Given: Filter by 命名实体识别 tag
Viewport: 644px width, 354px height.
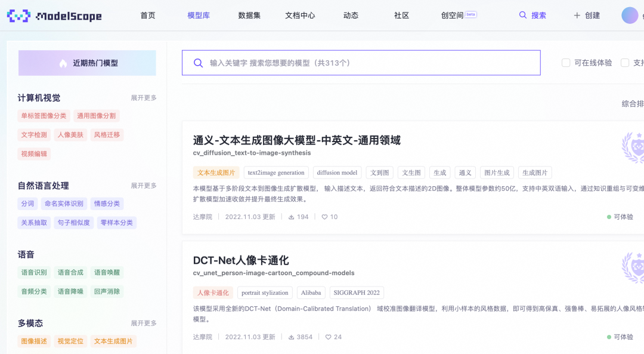Looking at the screenshot, I should tap(64, 204).
